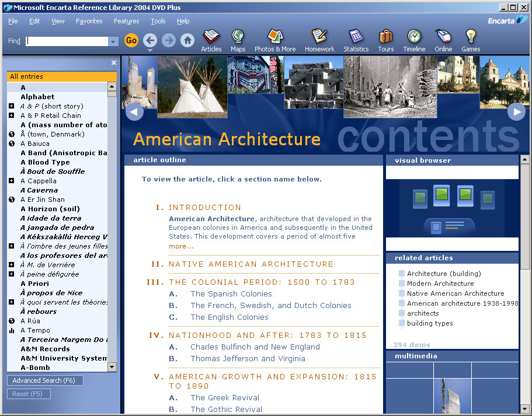The width and height of the screenshot is (532, 416).
Task: Open the Features menu
Action: (x=127, y=21)
